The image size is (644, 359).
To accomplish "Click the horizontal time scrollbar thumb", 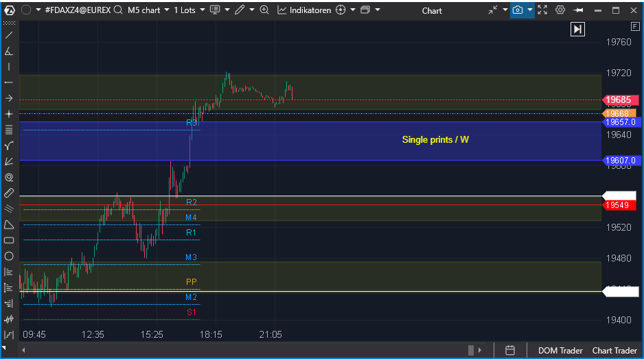I will [x=471, y=351].
